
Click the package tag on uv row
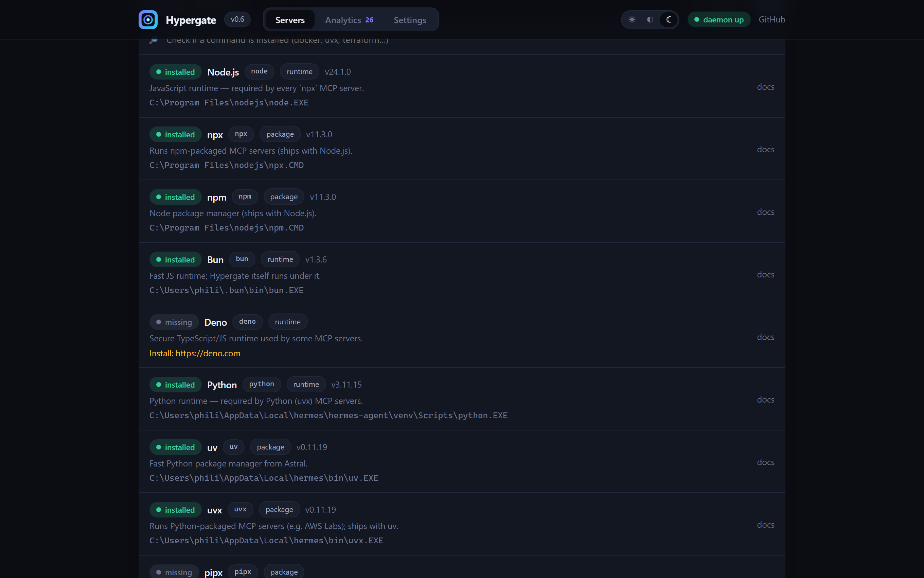270,447
